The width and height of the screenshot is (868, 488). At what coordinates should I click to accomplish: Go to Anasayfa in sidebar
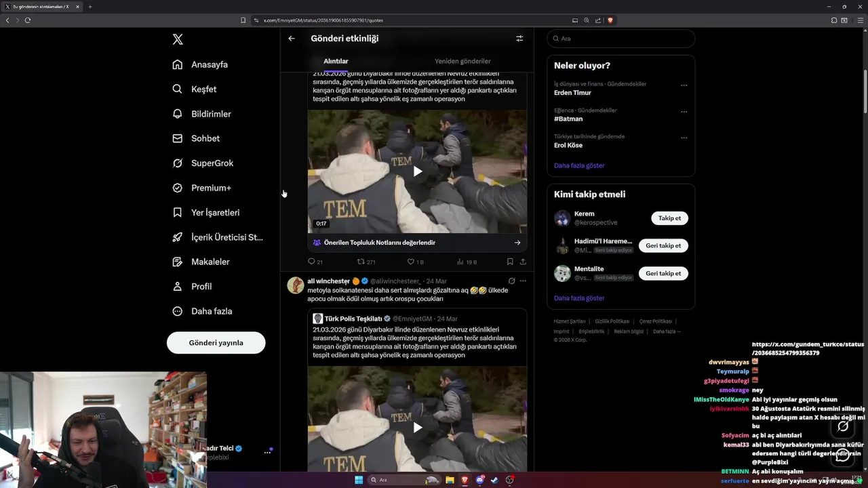[200, 64]
